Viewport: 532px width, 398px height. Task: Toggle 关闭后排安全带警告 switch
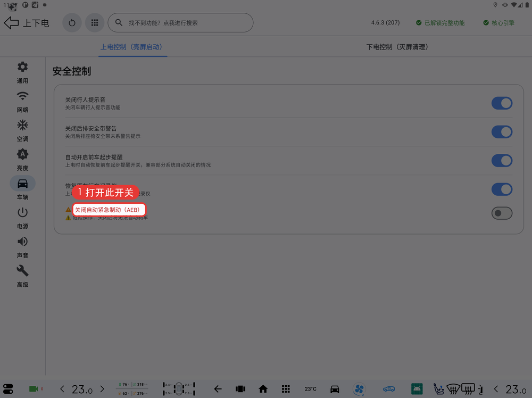point(502,132)
